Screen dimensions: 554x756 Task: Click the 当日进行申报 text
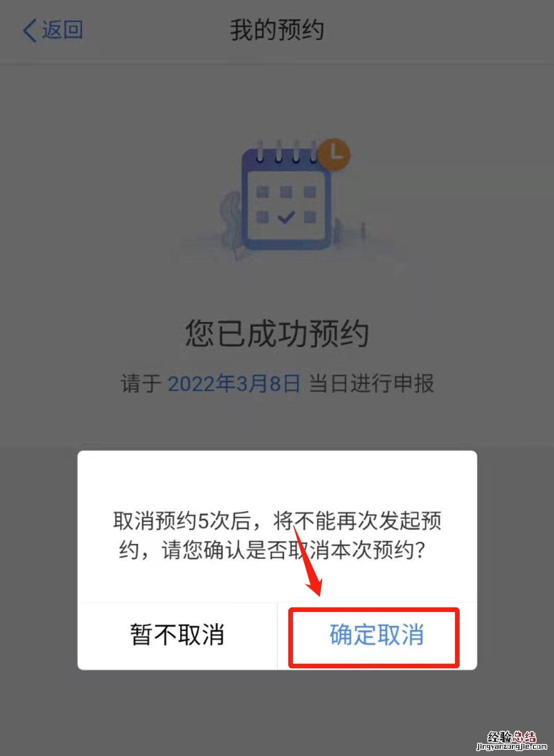click(371, 383)
